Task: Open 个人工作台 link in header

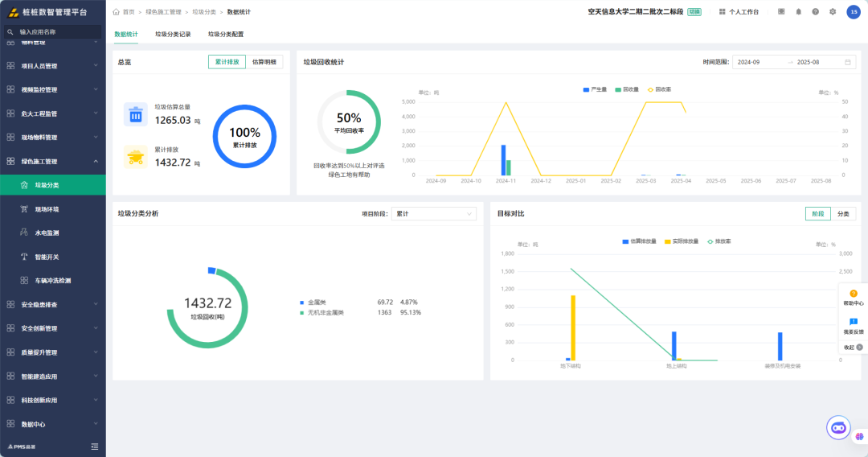Action: [739, 11]
